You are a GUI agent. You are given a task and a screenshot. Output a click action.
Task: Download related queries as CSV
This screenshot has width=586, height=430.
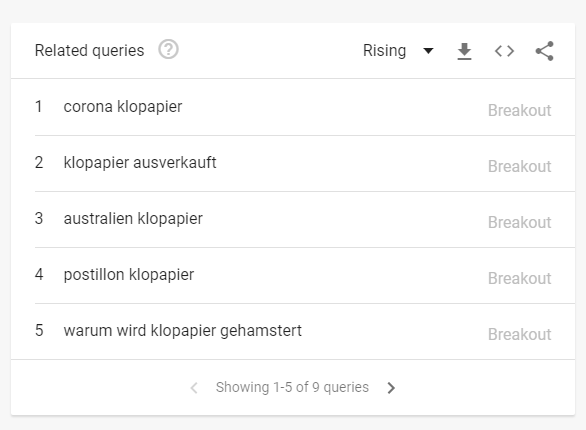(x=464, y=51)
